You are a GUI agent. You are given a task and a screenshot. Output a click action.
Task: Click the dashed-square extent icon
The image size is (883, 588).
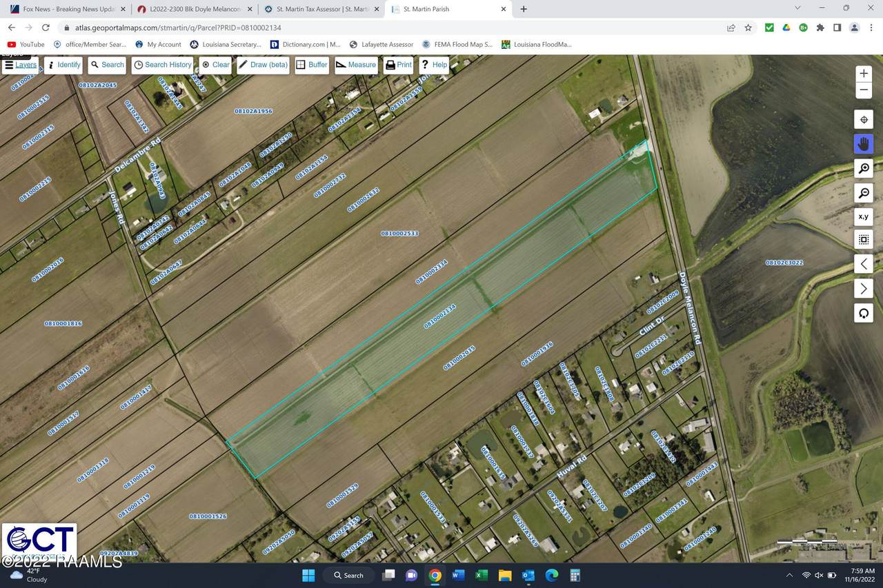(864, 240)
